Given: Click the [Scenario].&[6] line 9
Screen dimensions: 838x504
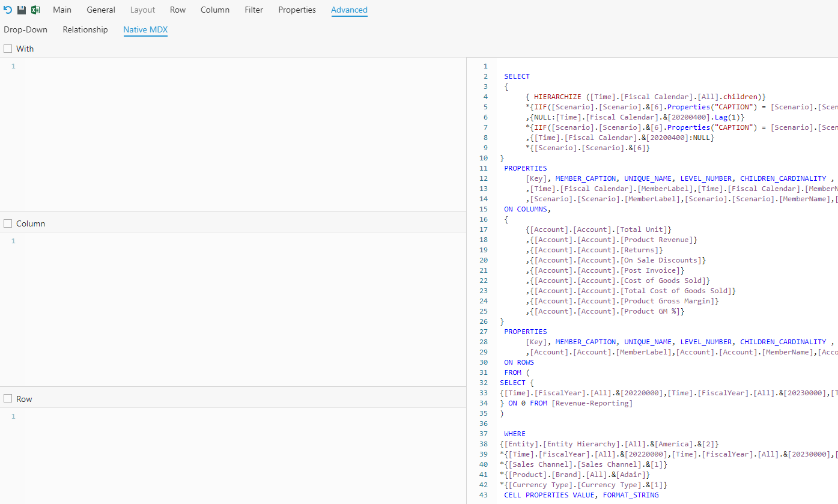Looking at the screenshot, I should click(x=588, y=148).
